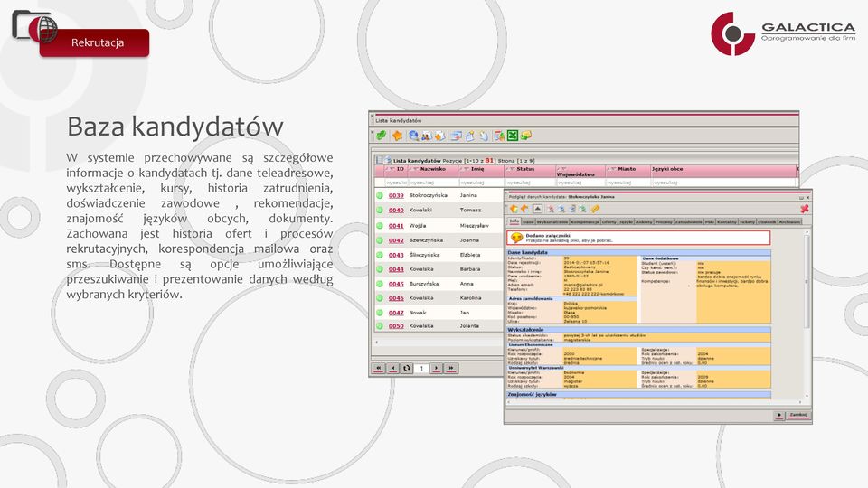Screen dimensions: 868x488
Task: Click the yellow ticket icon in preview toolbar
Action: (595, 209)
